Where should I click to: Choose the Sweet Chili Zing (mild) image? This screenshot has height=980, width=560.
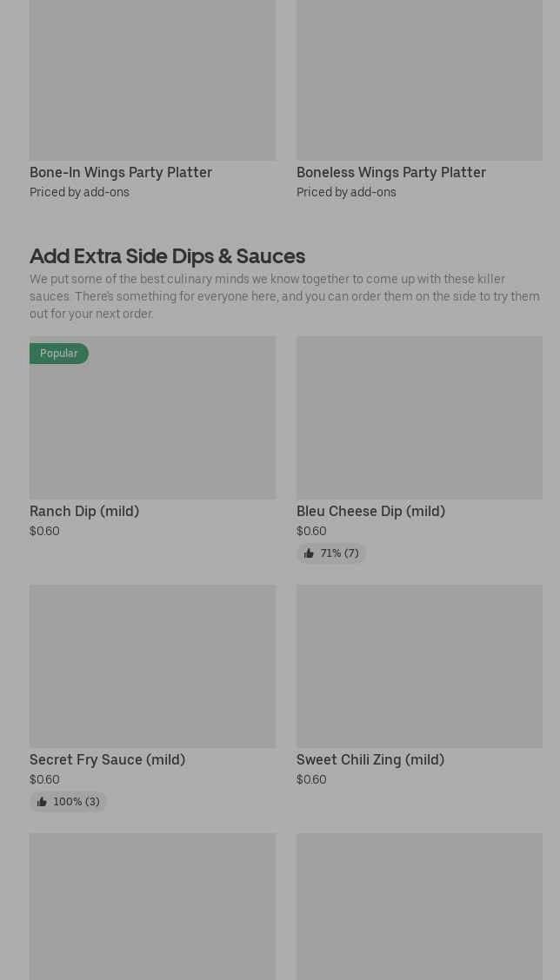pos(419,666)
